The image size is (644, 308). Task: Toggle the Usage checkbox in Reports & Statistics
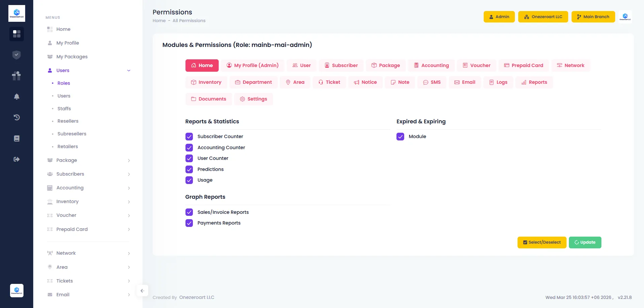[x=189, y=180]
